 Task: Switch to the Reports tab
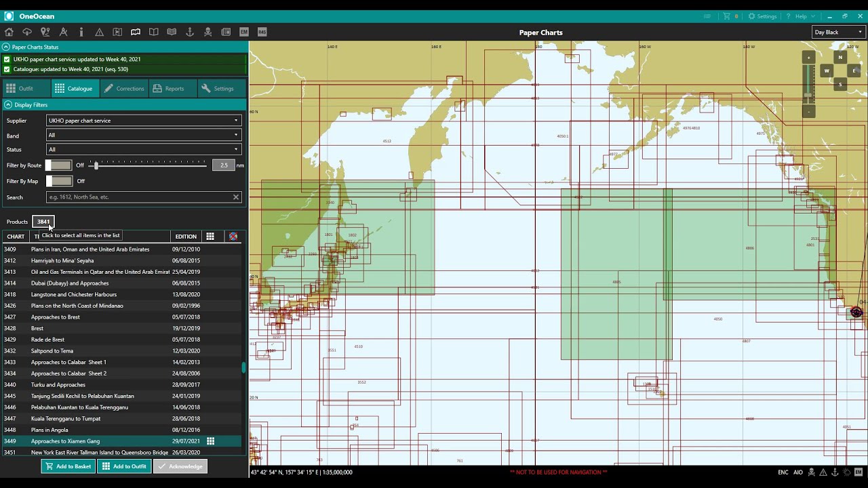point(173,88)
